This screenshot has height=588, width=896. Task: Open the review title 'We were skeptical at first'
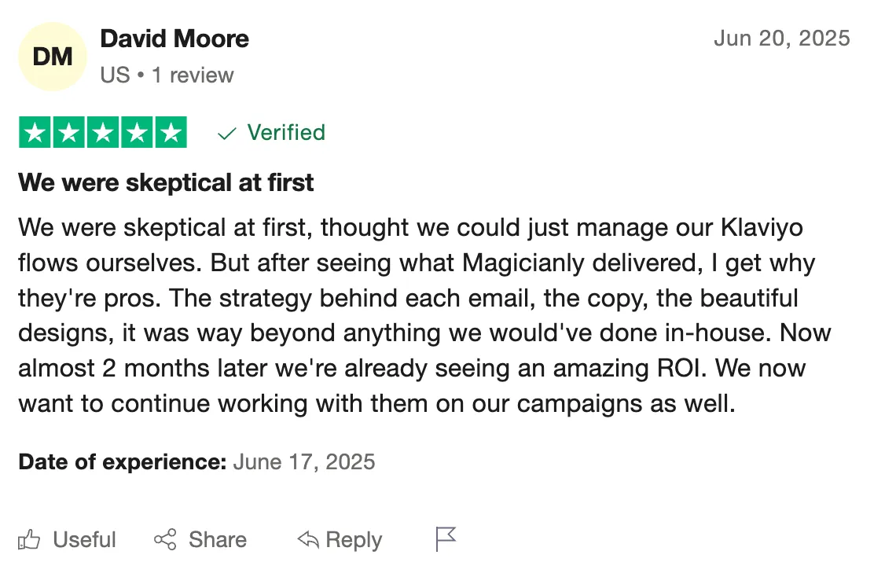pos(167,183)
